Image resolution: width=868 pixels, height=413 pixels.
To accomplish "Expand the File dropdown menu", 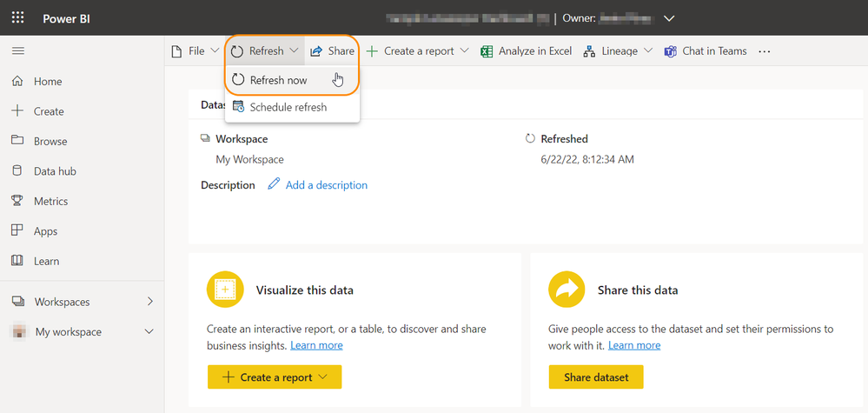I will (195, 51).
